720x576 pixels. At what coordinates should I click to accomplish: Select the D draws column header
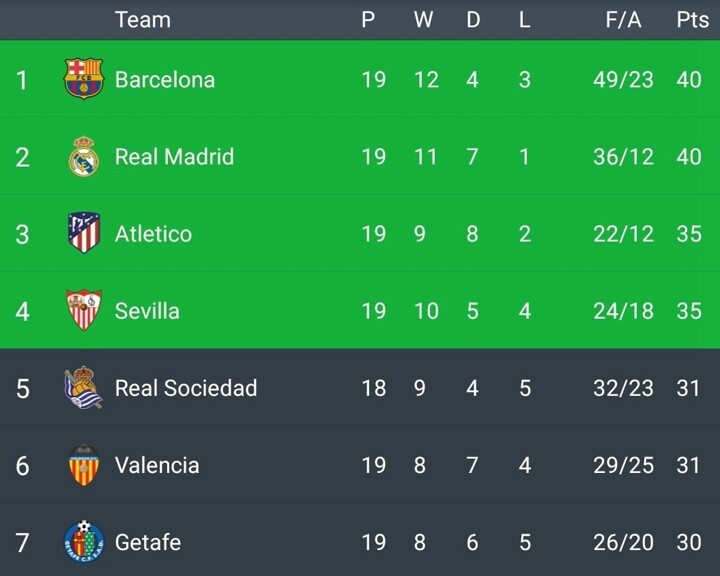[x=473, y=20]
